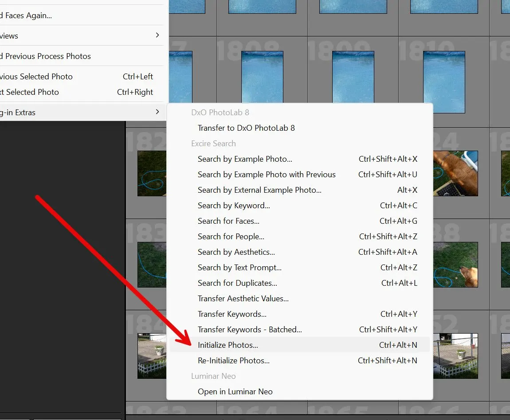Viewport: 510px width, 420px height.
Task: Expand the Plug-in Extras submenu
Action: pyautogui.click(x=80, y=112)
